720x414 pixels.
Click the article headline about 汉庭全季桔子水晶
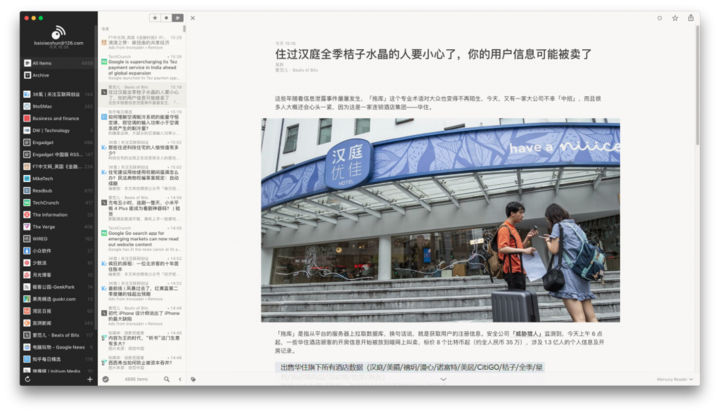(433, 54)
